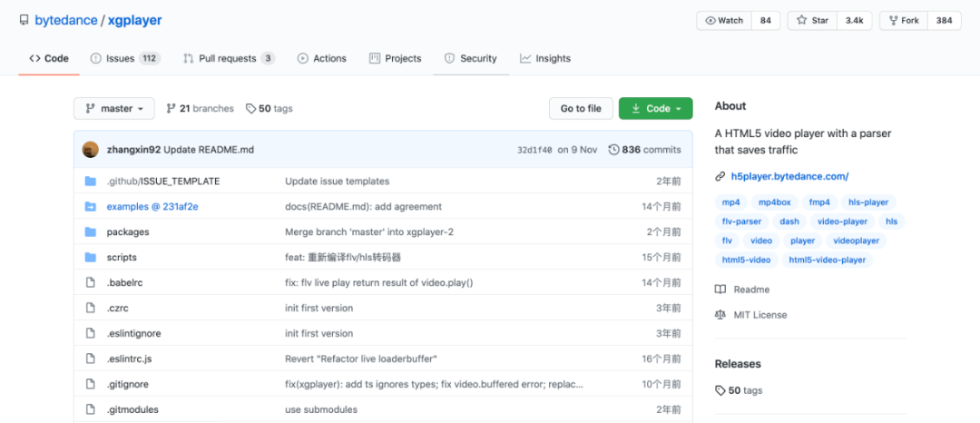
Task: Click the file icon for .czrc
Action: (x=91, y=308)
